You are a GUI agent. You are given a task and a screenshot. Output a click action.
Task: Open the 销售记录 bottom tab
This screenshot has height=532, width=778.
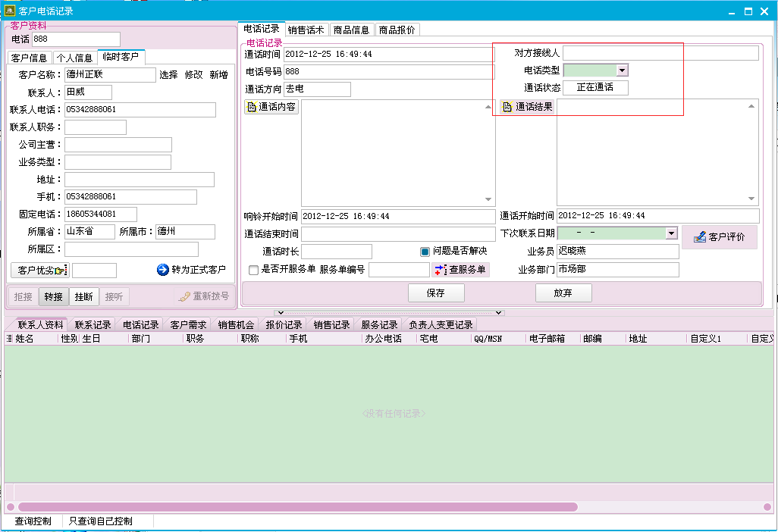[331, 325]
